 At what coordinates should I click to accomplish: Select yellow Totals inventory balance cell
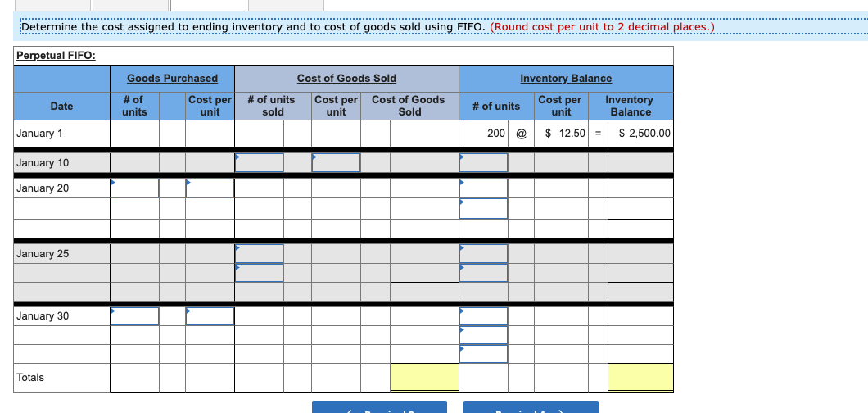[x=640, y=377]
